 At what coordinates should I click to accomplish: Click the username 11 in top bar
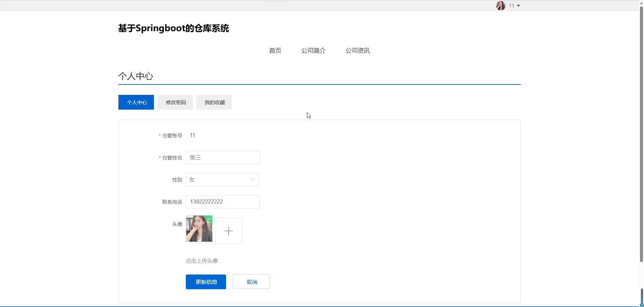tap(511, 6)
